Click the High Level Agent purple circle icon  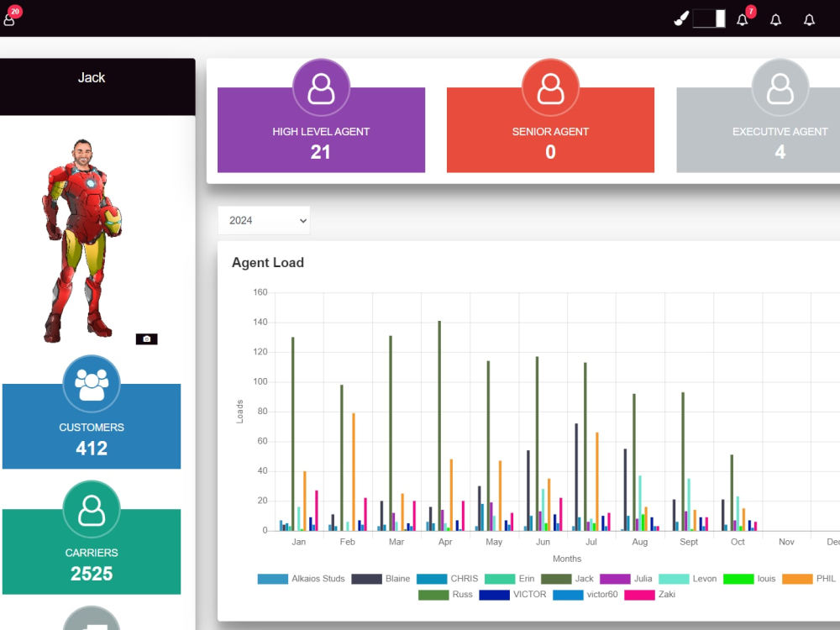pos(320,87)
